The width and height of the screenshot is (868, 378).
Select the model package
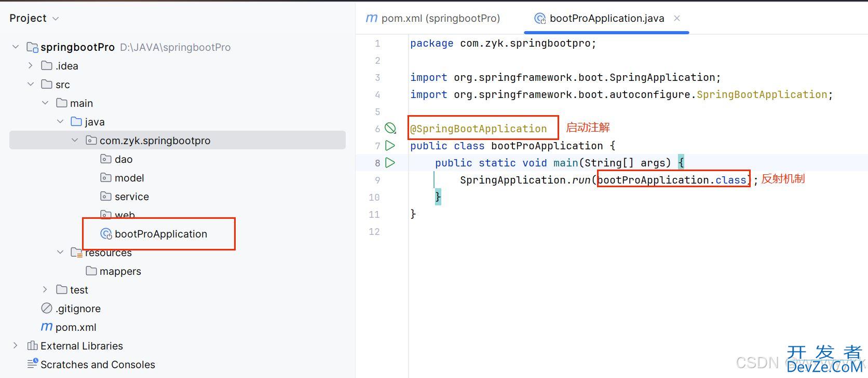coord(129,178)
